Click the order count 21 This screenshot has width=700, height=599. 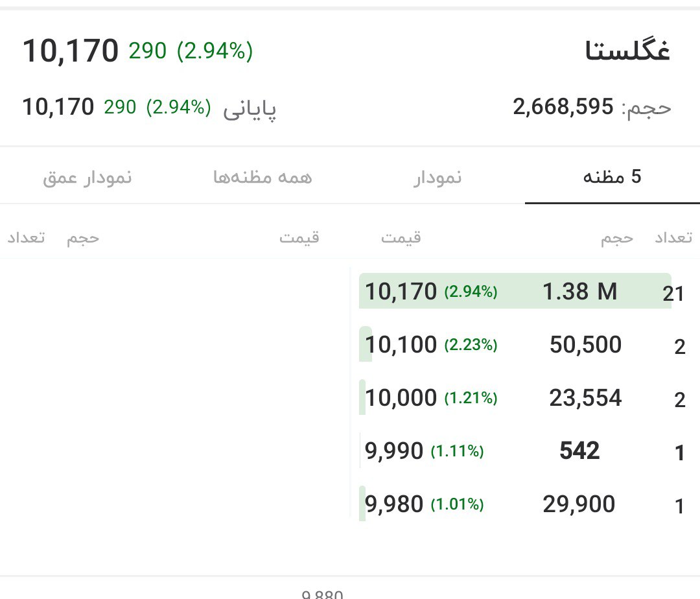(674, 293)
